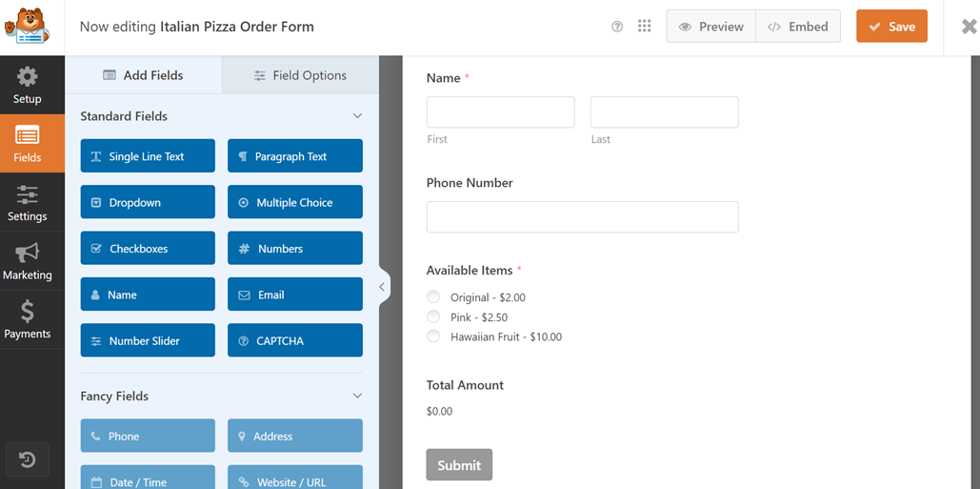Collapse the sidebar with the arrow handle
Screen dimensions: 980x489
point(382,287)
